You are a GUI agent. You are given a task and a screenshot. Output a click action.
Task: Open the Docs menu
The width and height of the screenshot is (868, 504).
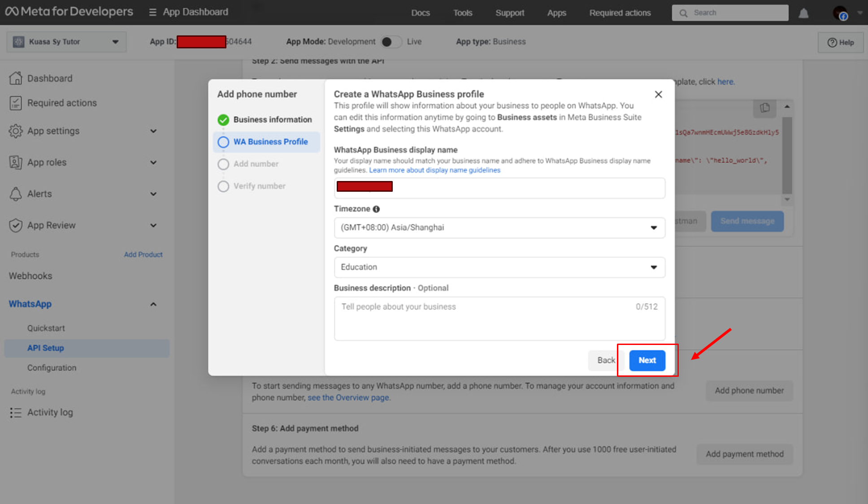(420, 13)
